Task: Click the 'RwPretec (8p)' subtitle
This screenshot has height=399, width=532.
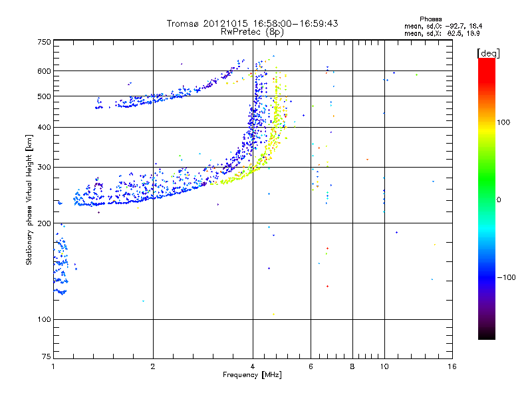Action: click(x=252, y=32)
